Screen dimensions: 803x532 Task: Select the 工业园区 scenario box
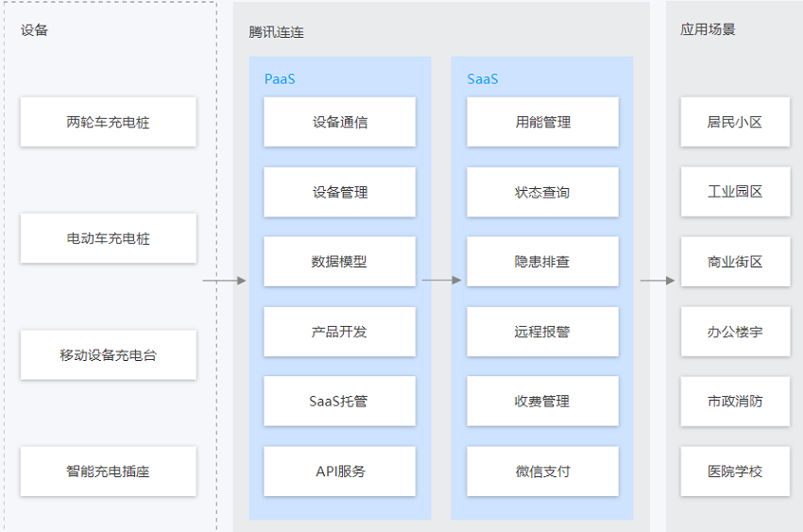[735, 192]
